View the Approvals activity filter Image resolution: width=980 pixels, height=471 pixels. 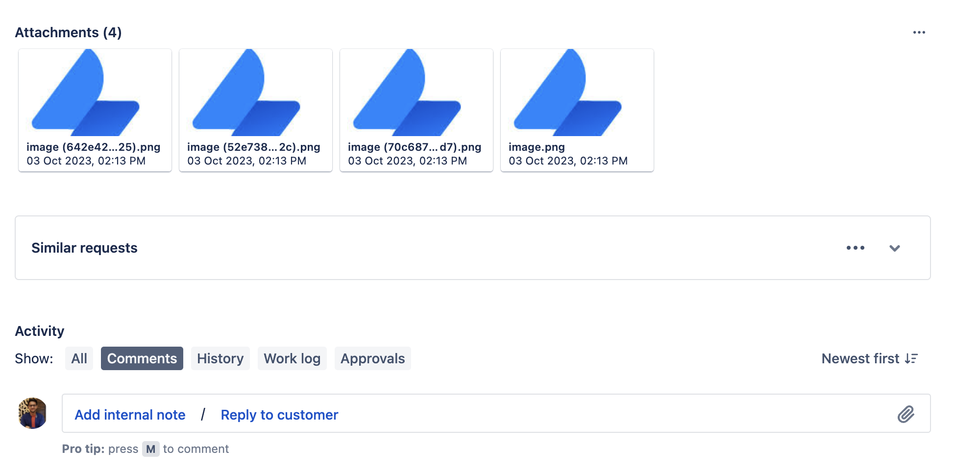pyautogui.click(x=373, y=358)
